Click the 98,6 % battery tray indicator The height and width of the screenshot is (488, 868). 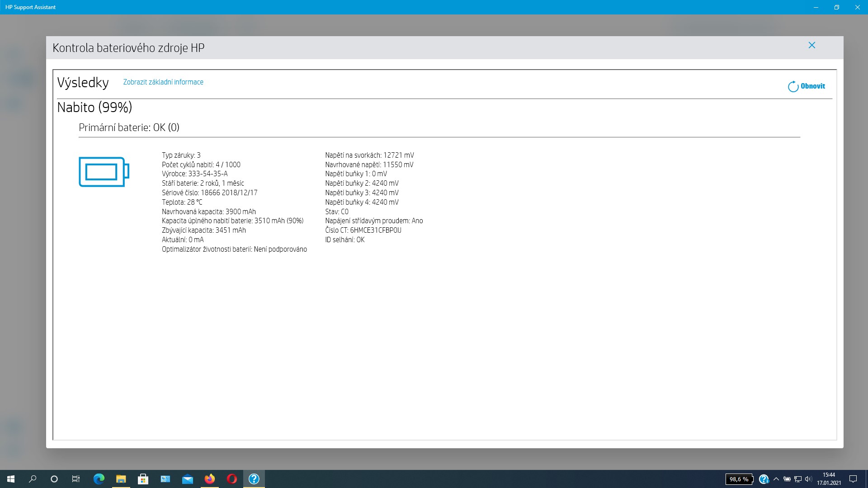click(739, 479)
